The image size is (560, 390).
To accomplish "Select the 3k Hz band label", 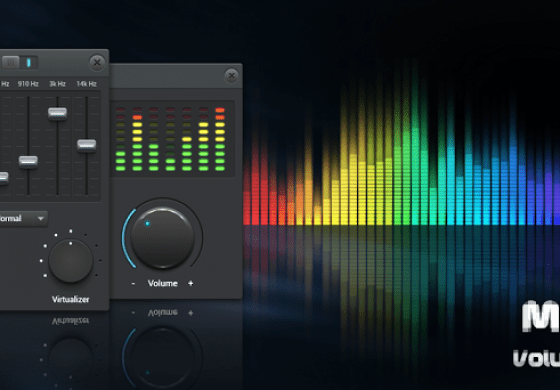I will coord(58,84).
